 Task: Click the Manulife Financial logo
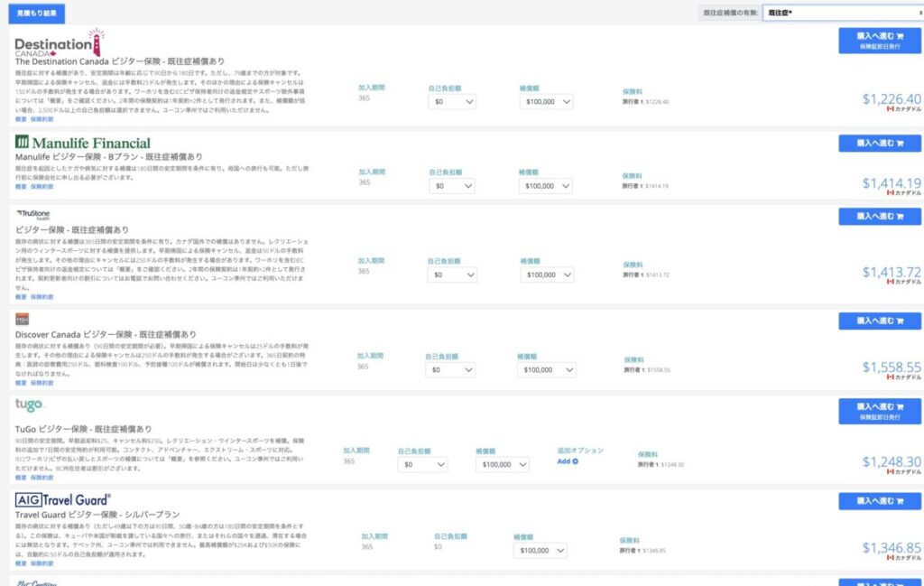(x=82, y=142)
